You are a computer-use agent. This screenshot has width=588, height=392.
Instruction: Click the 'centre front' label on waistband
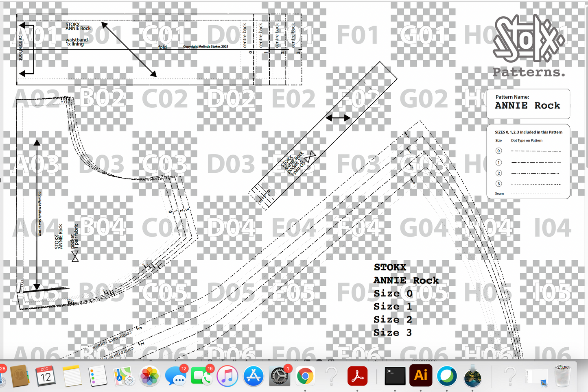pyautogui.click(x=20, y=48)
